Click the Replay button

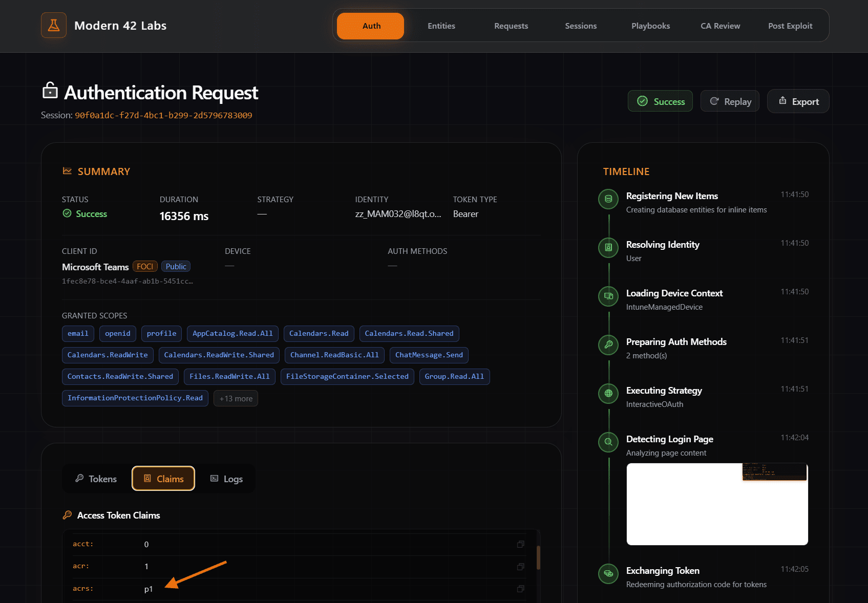tap(730, 101)
